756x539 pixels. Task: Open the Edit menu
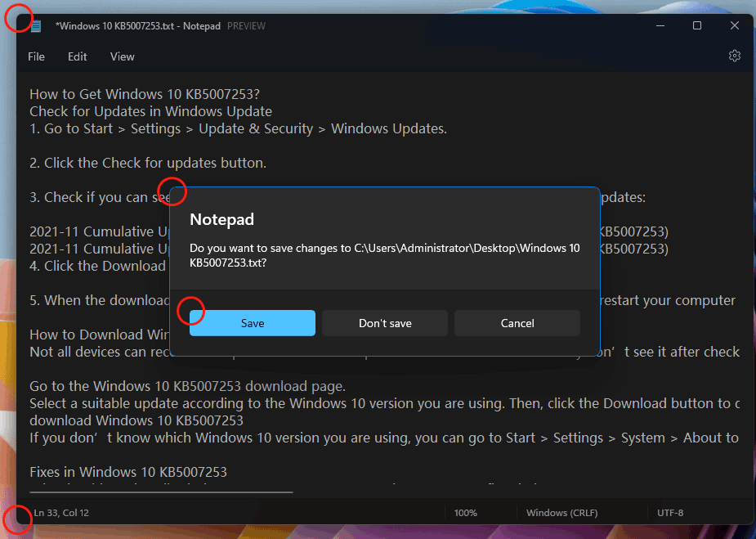click(x=77, y=56)
